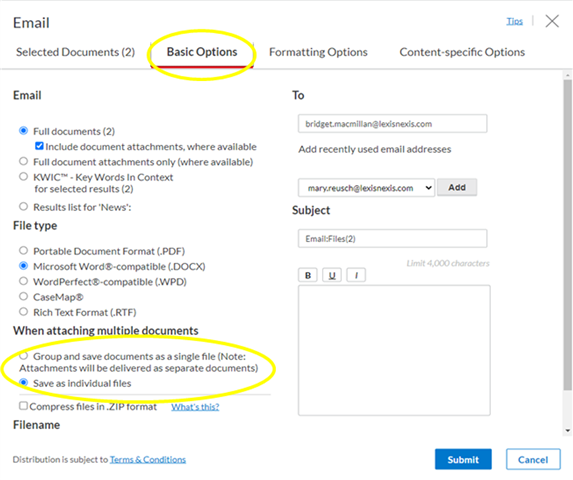Click the Submit button
Image resolution: width=573 pixels, height=480 pixels.
(463, 459)
